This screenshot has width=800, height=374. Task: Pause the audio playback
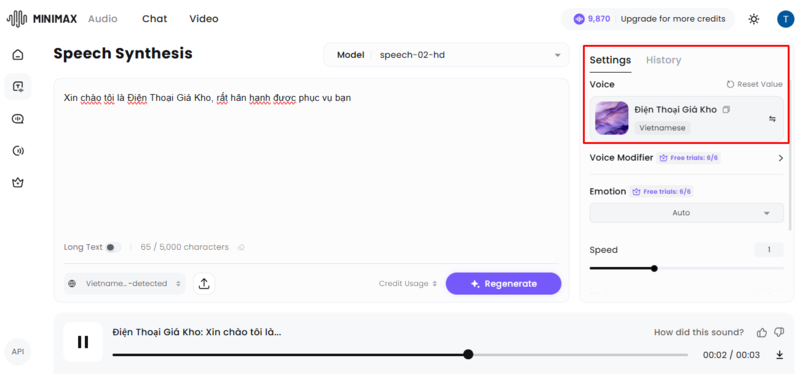[x=83, y=342]
